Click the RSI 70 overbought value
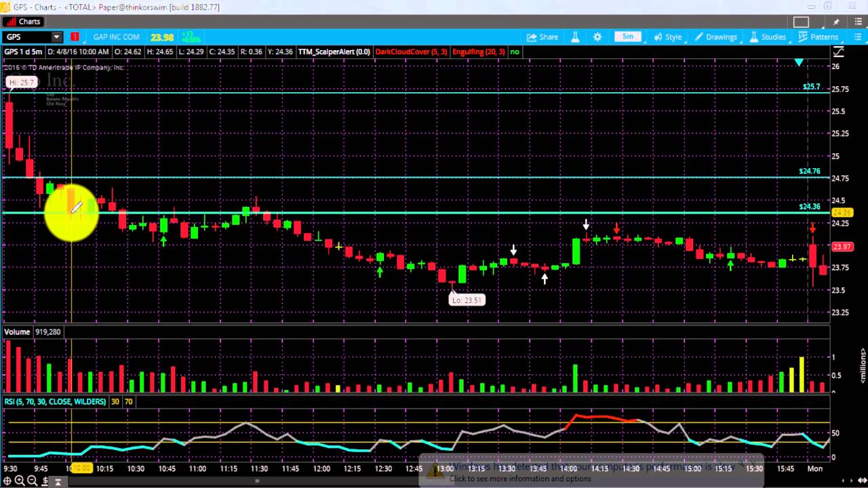Screen dimensions: 868x488 (x=128, y=401)
